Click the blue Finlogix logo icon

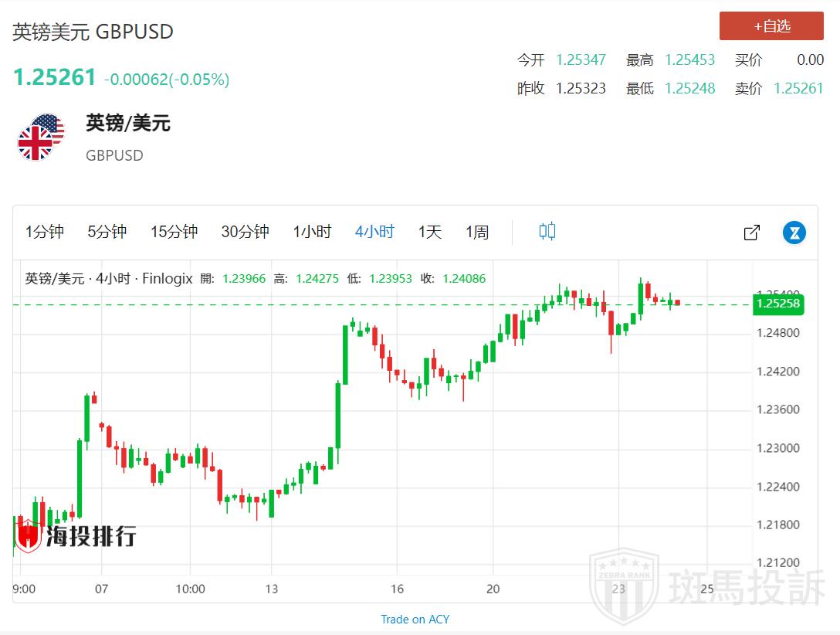point(794,232)
